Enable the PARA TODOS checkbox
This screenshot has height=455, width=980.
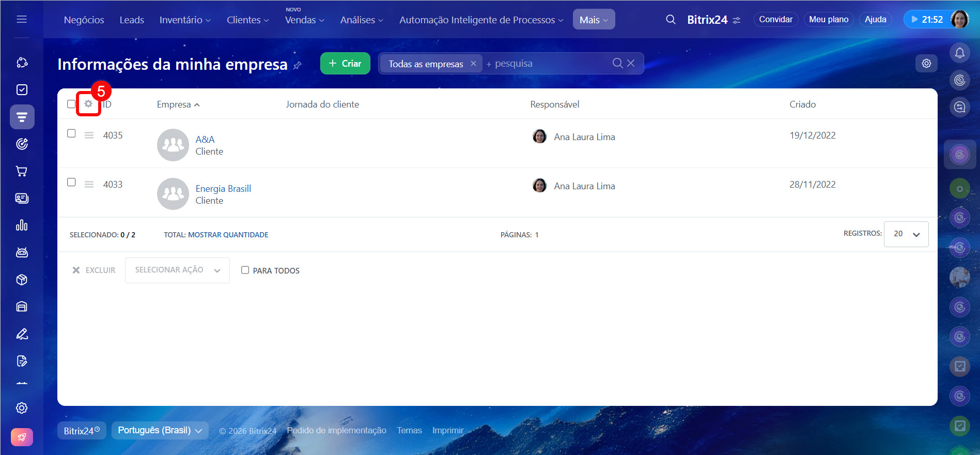(x=245, y=270)
